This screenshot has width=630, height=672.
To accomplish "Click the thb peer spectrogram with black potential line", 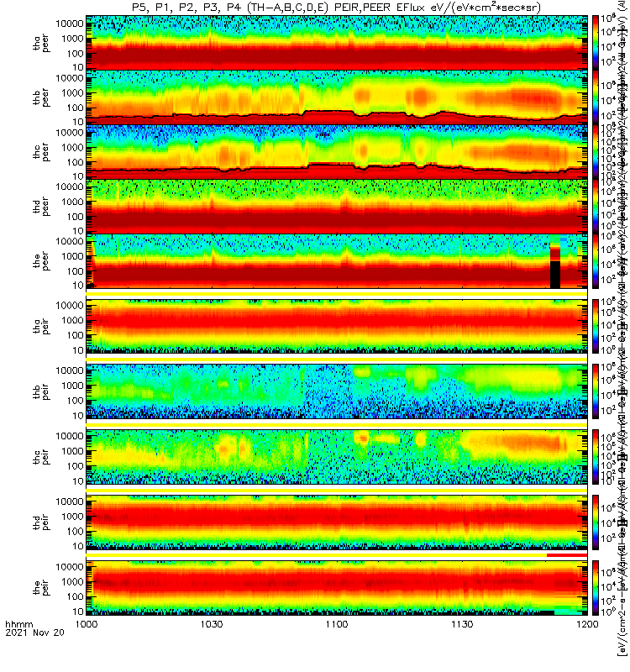I will tap(337, 97).
